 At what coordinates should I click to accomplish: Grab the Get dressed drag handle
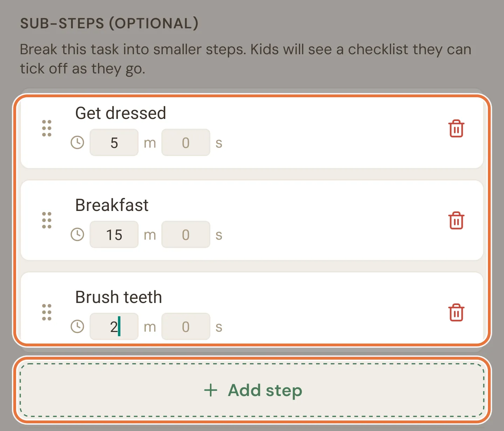(47, 128)
